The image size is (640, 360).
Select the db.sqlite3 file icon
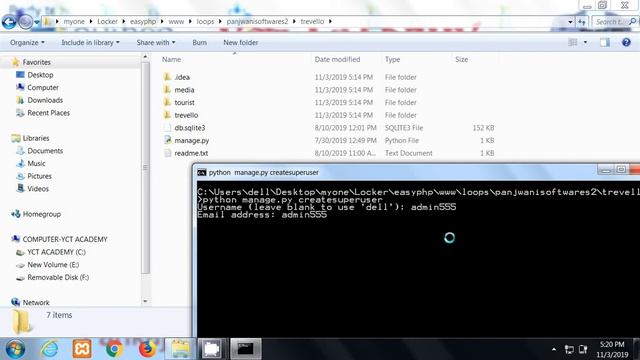tap(167, 127)
